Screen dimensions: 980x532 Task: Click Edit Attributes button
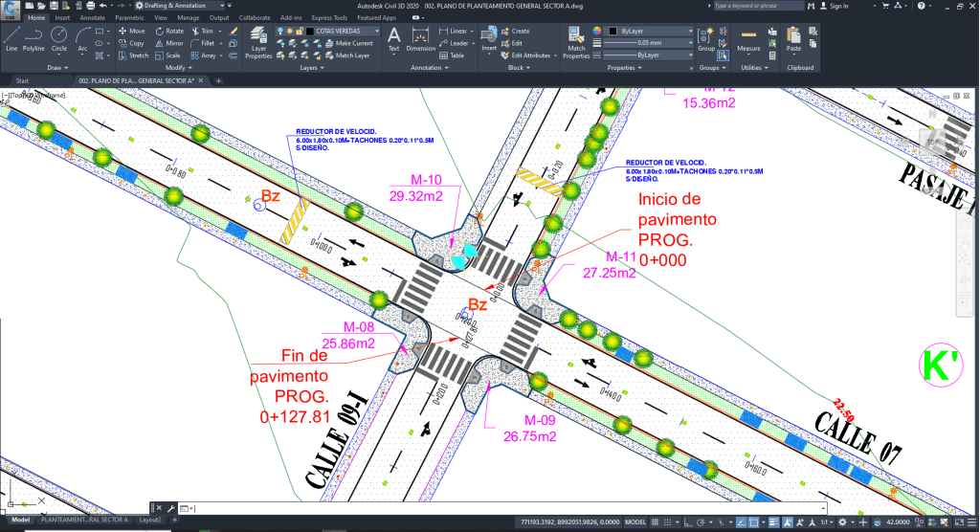(526, 55)
